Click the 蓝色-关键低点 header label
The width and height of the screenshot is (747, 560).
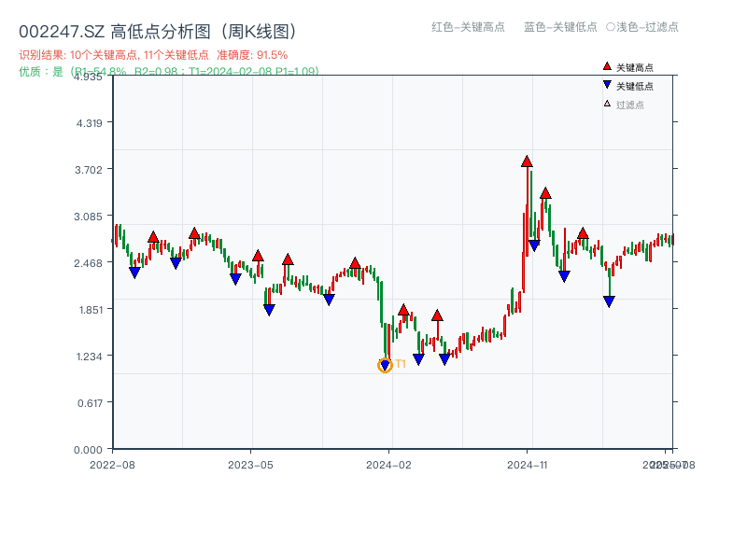560,27
